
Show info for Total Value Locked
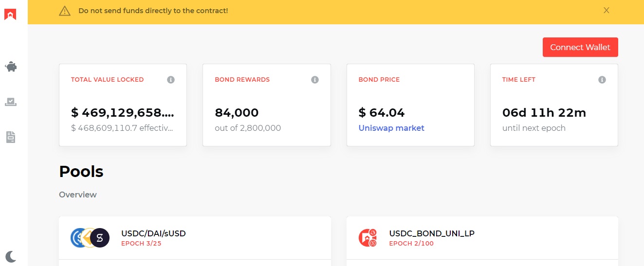(x=171, y=80)
